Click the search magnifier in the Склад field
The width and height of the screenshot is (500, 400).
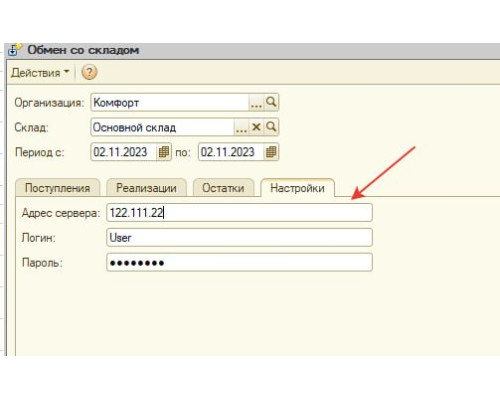point(271,127)
